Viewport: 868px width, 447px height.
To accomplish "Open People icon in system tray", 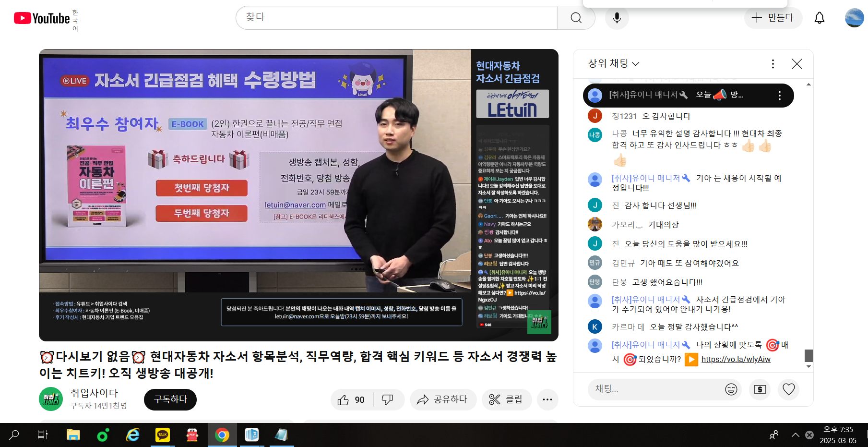I will coord(774,435).
